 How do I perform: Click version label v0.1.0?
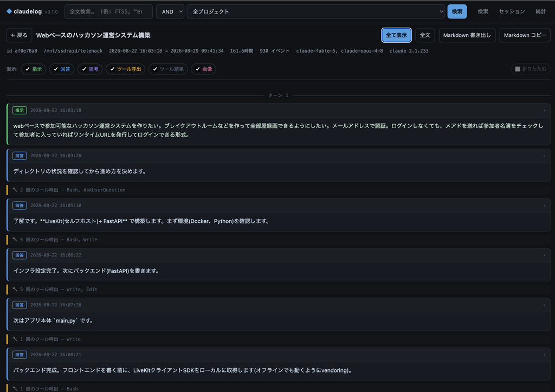point(51,12)
